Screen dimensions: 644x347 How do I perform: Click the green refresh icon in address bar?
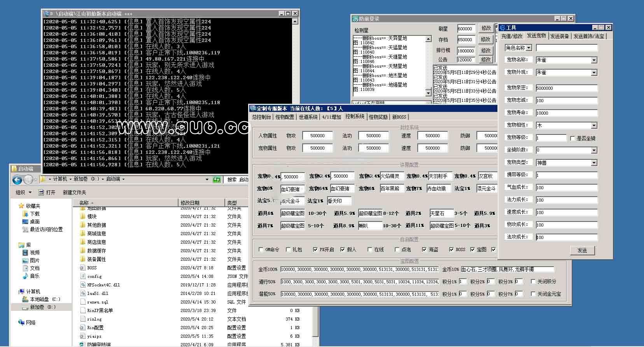(x=217, y=180)
